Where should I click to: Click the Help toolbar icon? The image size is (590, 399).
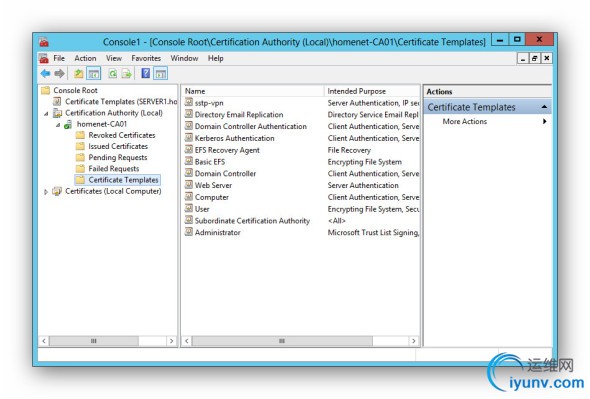tap(145, 73)
